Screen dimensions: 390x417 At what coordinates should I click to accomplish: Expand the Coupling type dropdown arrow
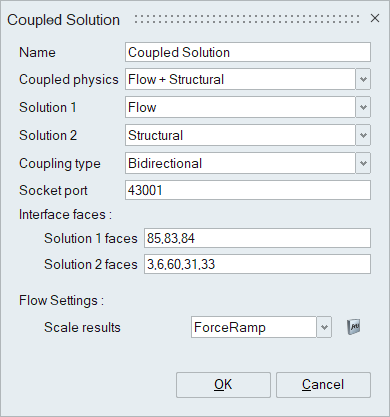pyautogui.click(x=363, y=163)
